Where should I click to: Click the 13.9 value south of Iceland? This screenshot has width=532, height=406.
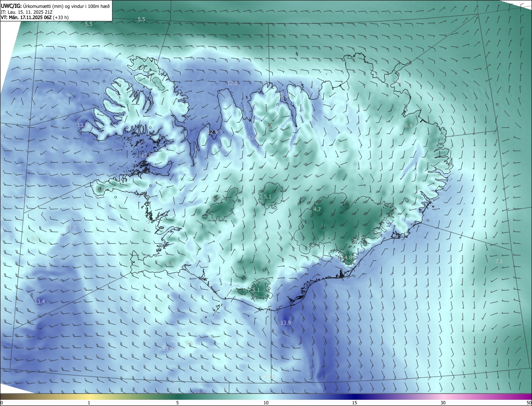click(x=286, y=323)
